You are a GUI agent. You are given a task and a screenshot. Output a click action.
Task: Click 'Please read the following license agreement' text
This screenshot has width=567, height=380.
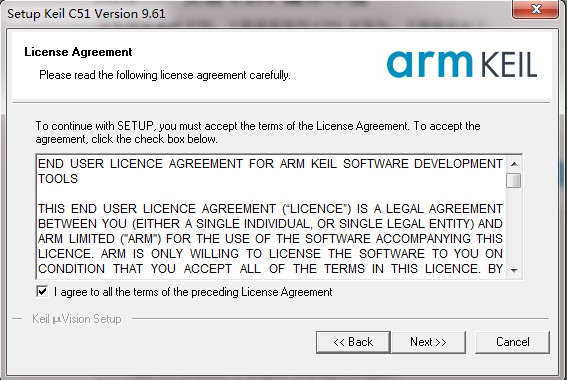point(165,75)
